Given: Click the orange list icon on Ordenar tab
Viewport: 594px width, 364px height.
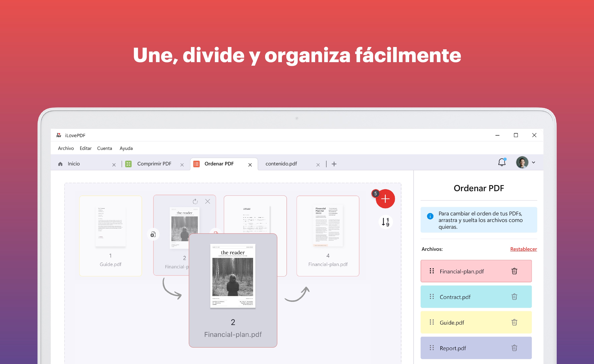Looking at the screenshot, I should coord(196,164).
